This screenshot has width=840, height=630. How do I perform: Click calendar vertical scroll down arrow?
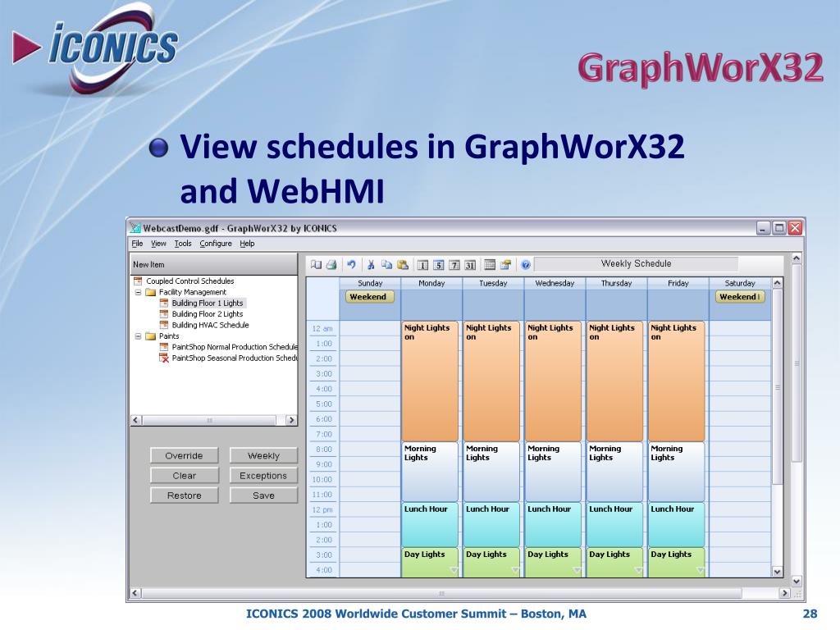tap(778, 572)
